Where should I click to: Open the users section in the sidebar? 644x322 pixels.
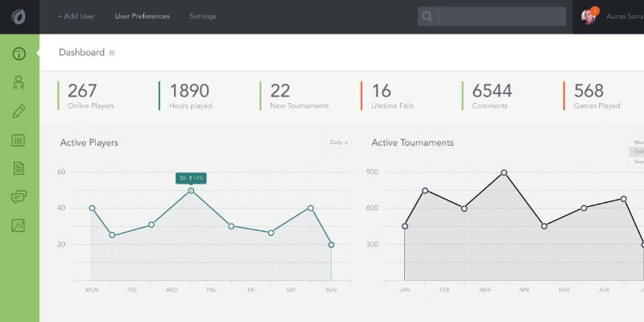point(19,82)
